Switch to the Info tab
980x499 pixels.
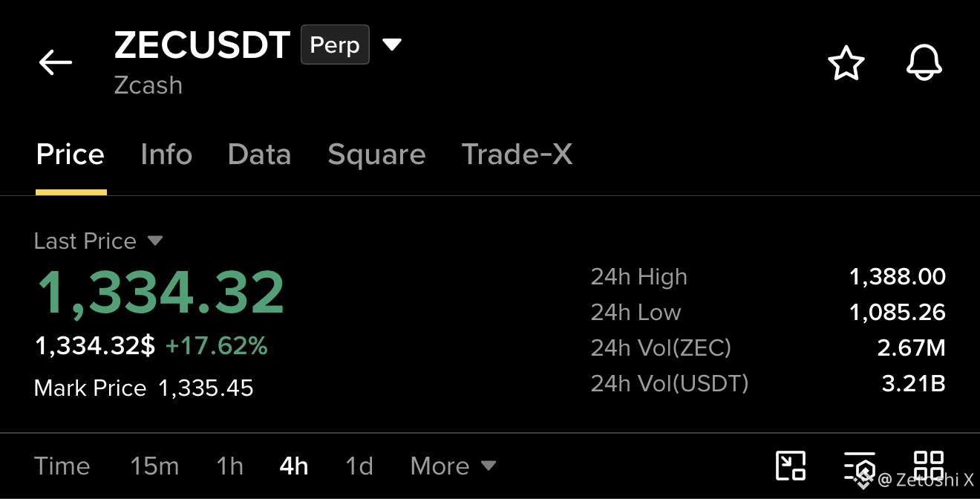[166, 154]
